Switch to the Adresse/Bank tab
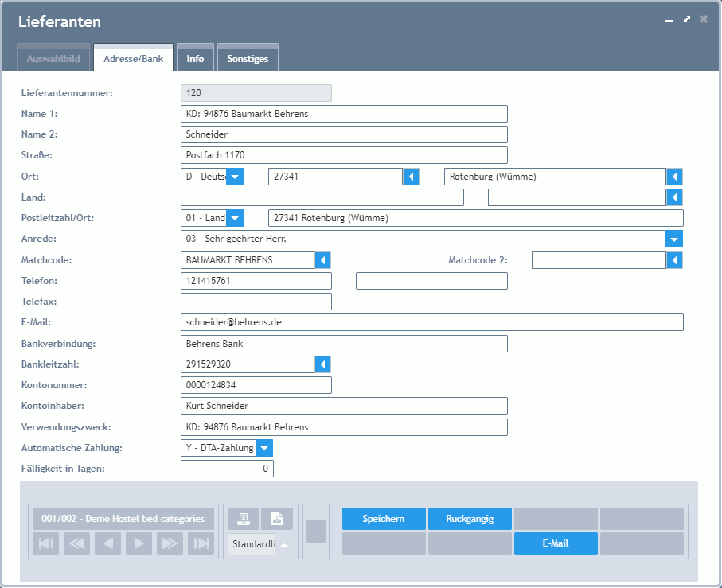Image resolution: width=722 pixels, height=588 pixels. point(134,58)
